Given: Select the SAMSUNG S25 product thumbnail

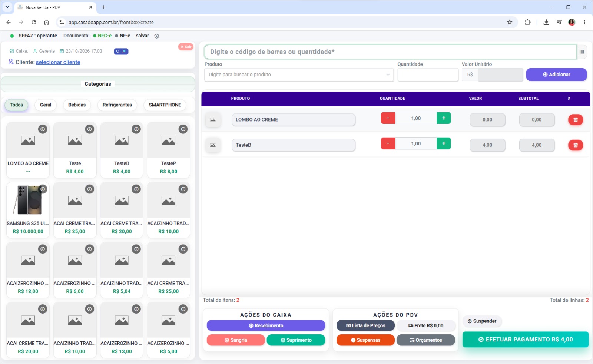Looking at the screenshot, I should 28,200.
